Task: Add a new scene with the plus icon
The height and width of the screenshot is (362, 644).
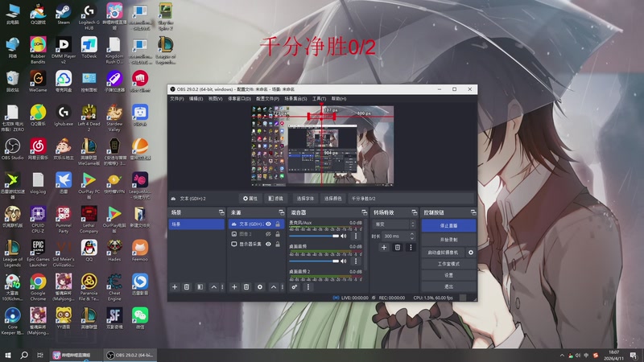Action: tap(175, 287)
